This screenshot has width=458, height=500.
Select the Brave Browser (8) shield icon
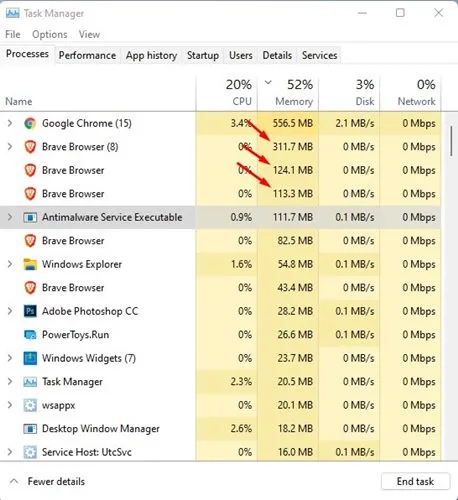point(30,147)
